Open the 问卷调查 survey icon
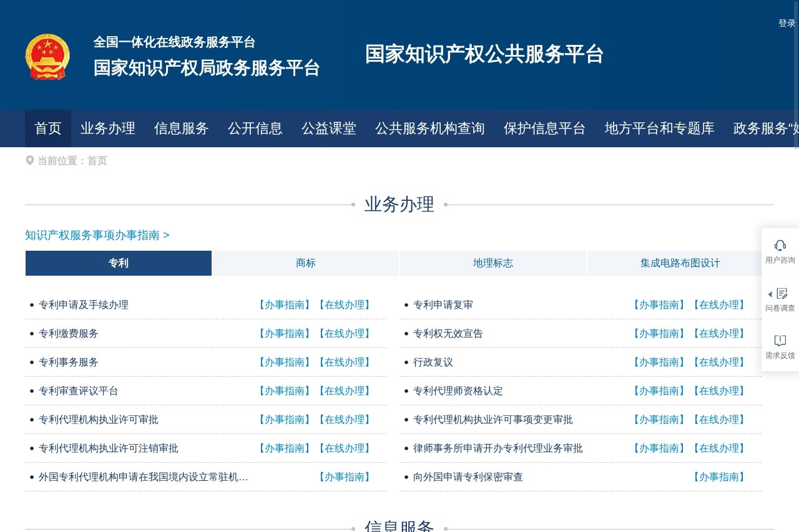Screen dimensions: 799x532 click(782, 293)
